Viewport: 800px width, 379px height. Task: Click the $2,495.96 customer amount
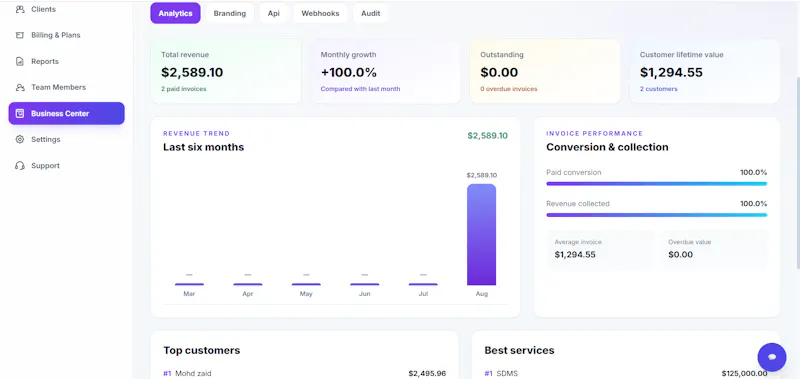coord(427,373)
